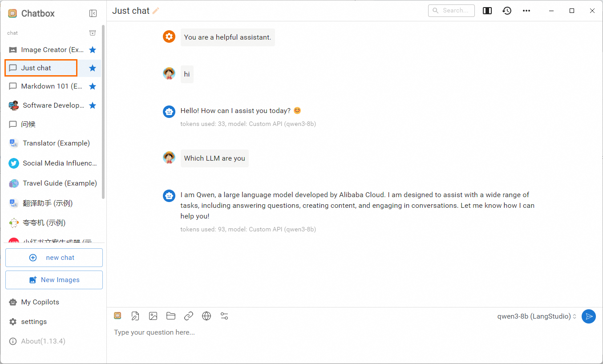603x364 pixels.
Task: Attach an image using the picture icon
Action: (153, 316)
